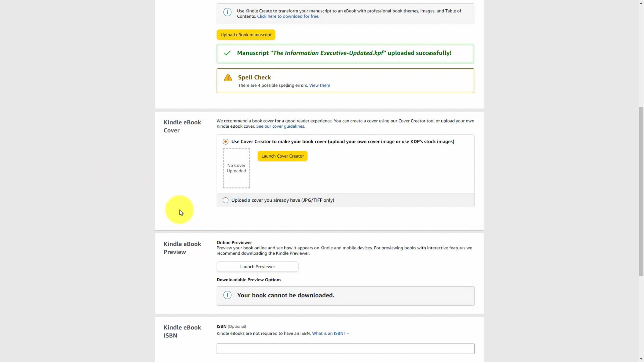Viewport: 644px width, 362px height.
Task: Select Use Cover Creator radio option
Action: [x=225, y=142]
